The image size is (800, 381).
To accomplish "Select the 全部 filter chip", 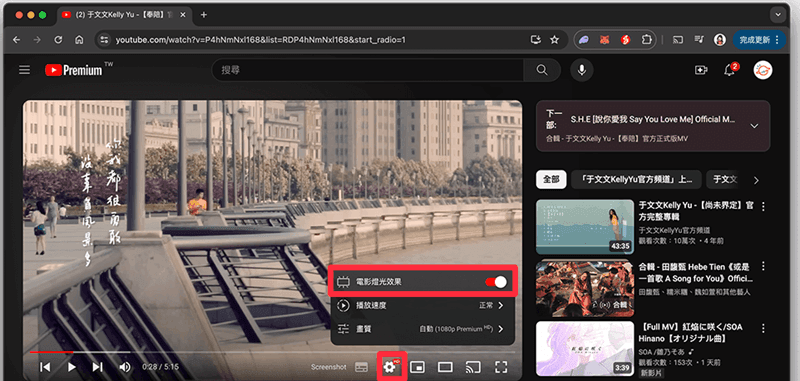I will coord(551,180).
